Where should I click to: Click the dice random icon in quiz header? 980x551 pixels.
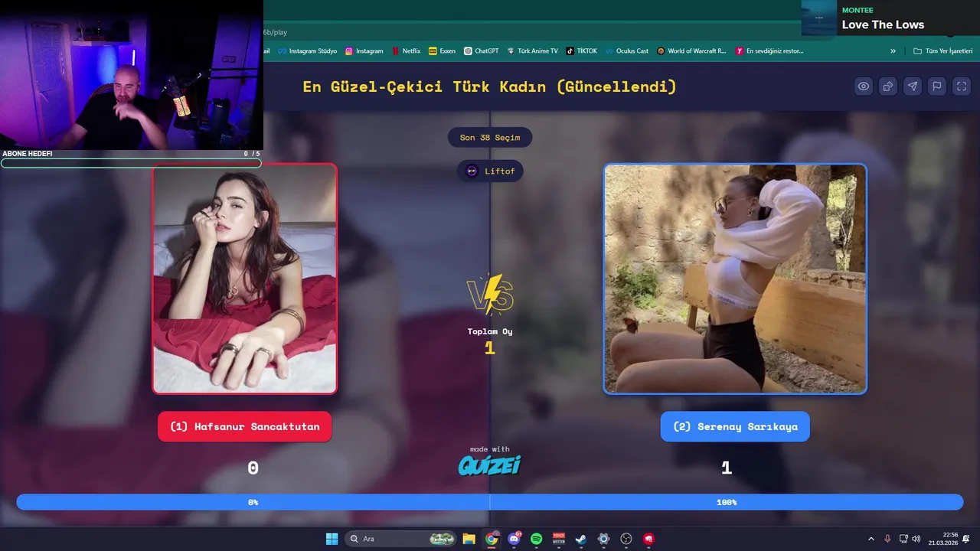(888, 86)
